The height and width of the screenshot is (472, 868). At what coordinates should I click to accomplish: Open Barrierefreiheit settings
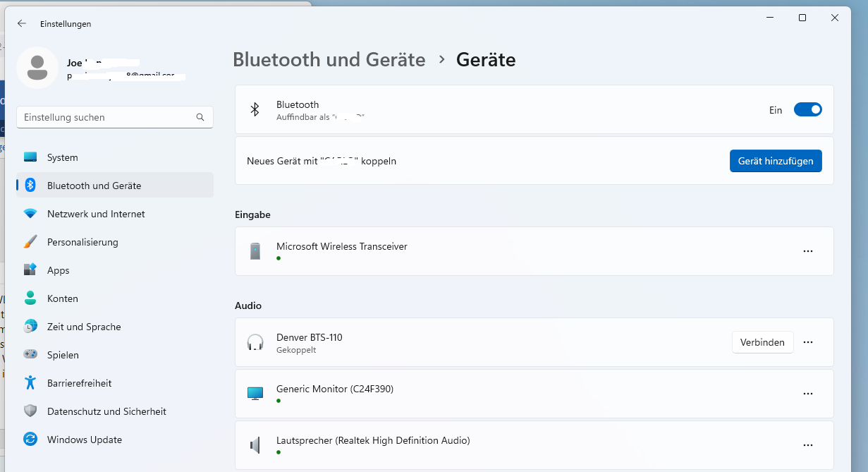click(115, 383)
